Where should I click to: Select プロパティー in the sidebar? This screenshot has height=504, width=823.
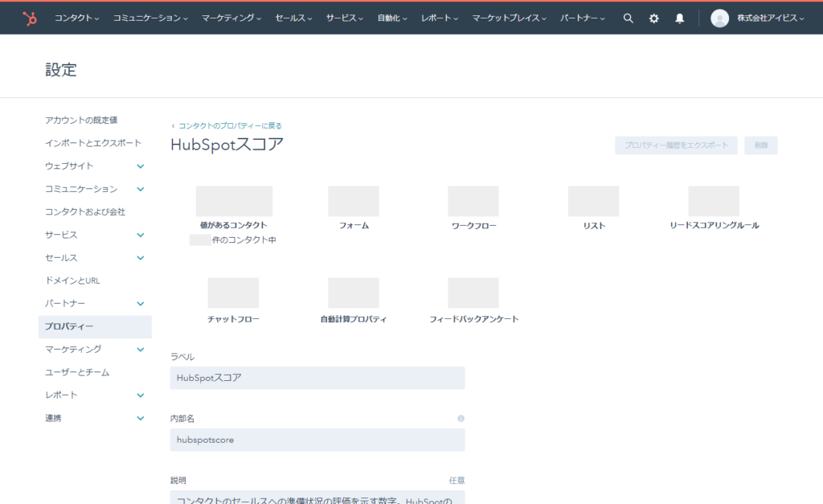click(95, 326)
